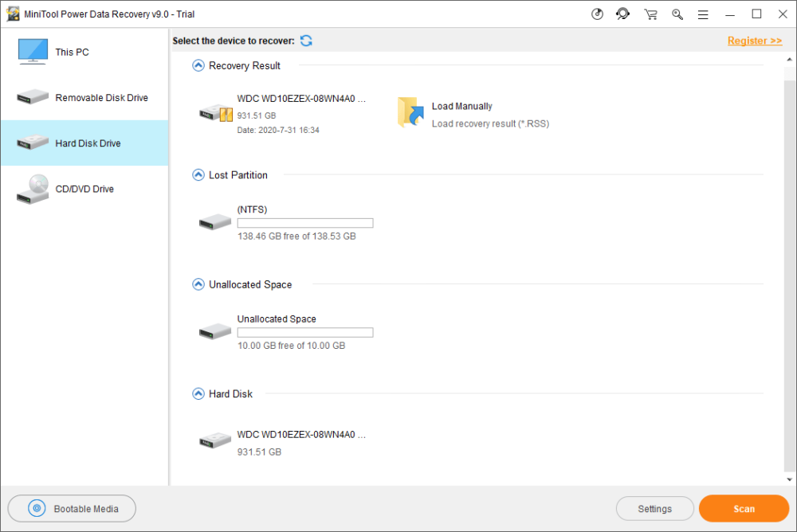Select the CD/DVD Drive disc icon

pyautogui.click(x=33, y=189)
